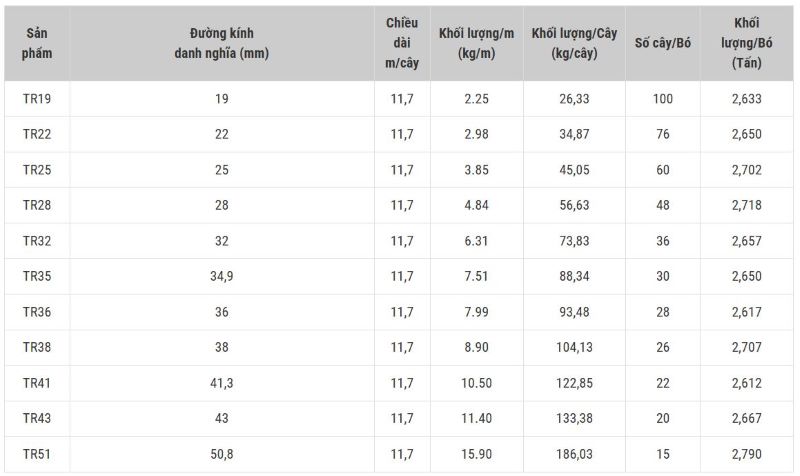Select the 34,9 diameter cell

[x=221, y=277]
